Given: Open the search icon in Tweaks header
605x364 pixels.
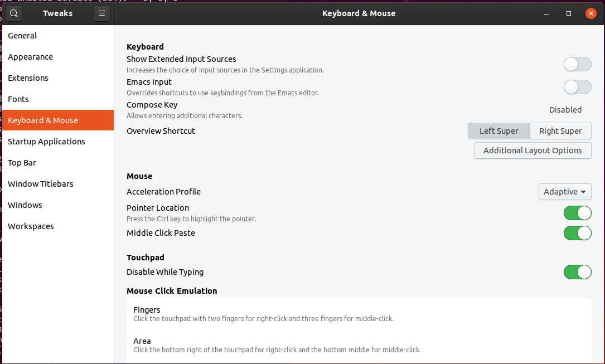Looking at the screenshot, I should click(14, 13).
